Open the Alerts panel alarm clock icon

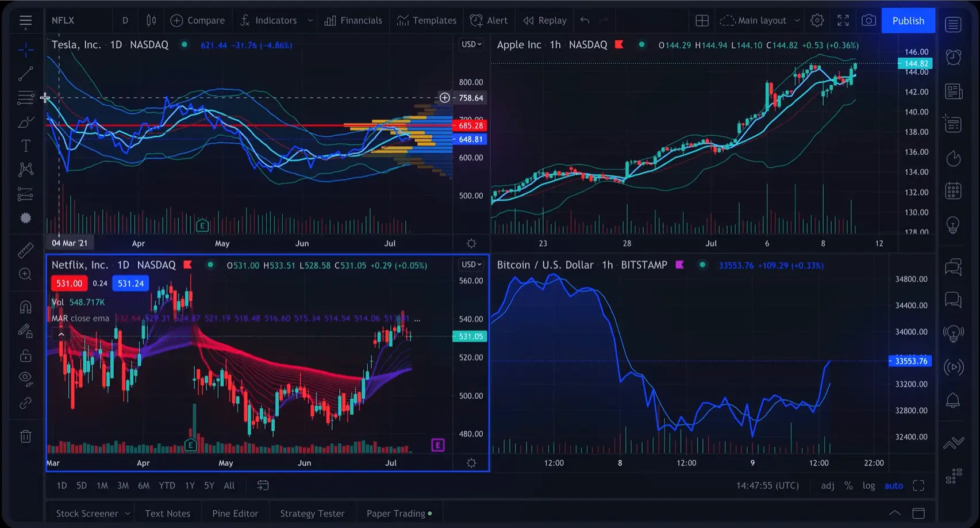(953, 58)
